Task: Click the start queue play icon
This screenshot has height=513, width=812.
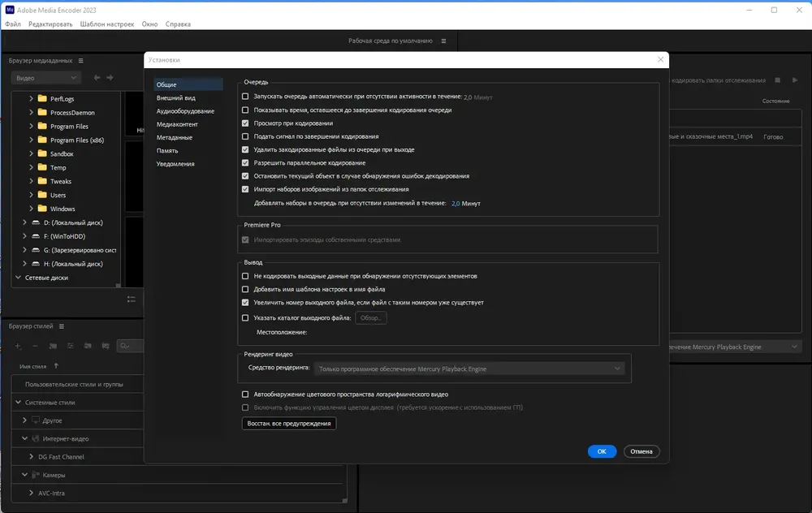Action: pyautogui.click(x=795, y=80)
